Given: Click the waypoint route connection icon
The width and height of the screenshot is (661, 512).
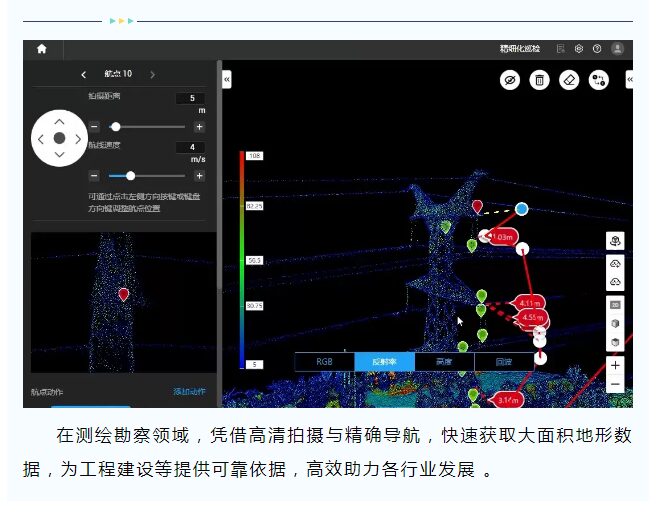Looking at the screenshot, I should 599,81.
